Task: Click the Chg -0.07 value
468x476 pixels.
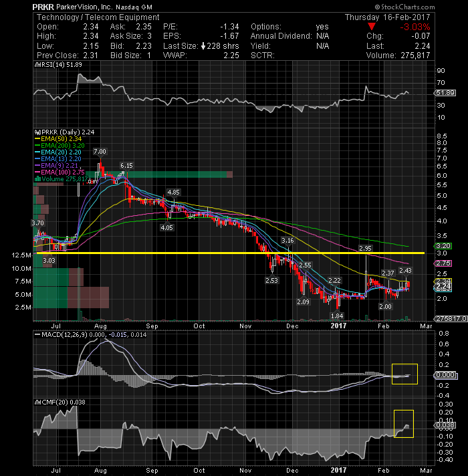Action: (x=421, y=36)
